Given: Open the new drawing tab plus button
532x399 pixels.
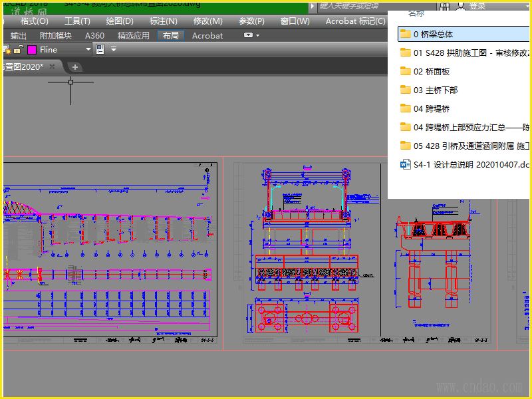Looking at the screenshot, I should 75,66.
